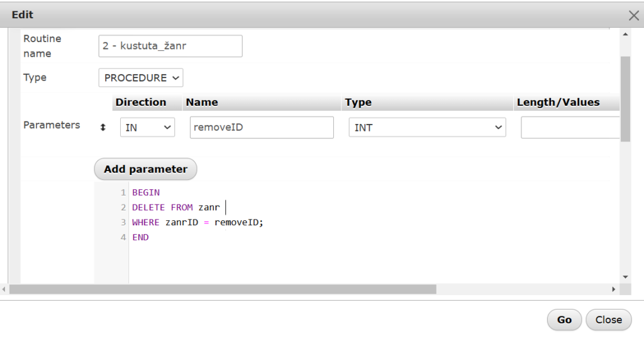Click the horizontal scrollbar left arrow
This screenshot has height=346, width=644.
[x=4, y=289]
